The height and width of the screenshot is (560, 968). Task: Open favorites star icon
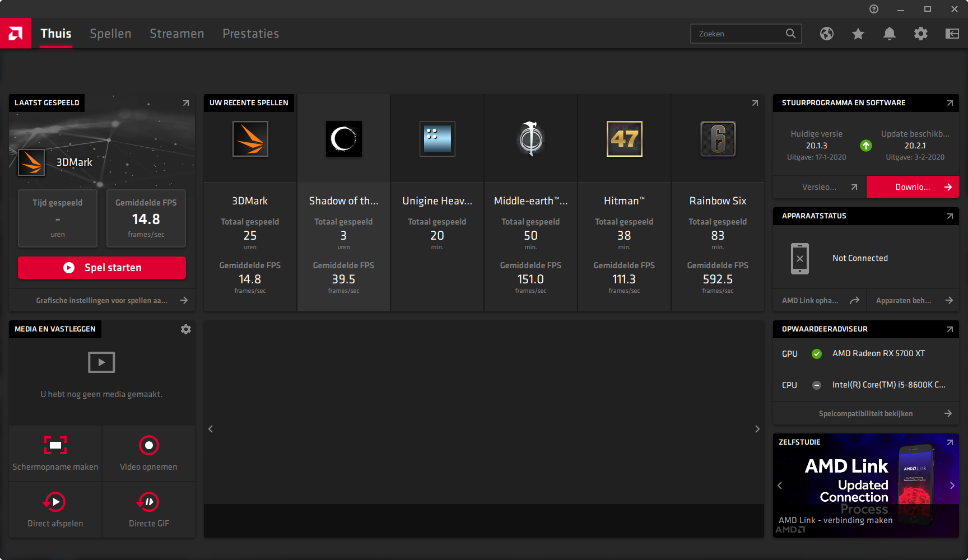(858, 34)
